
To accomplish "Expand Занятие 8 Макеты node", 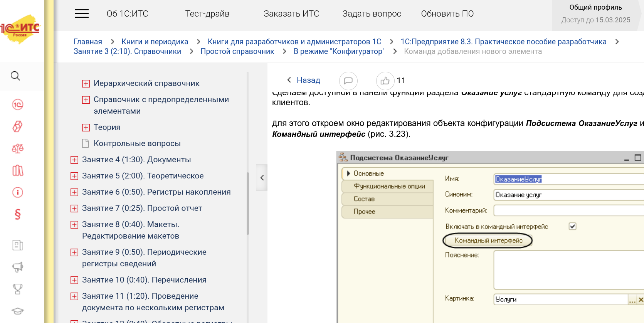I will pos(74,225).
